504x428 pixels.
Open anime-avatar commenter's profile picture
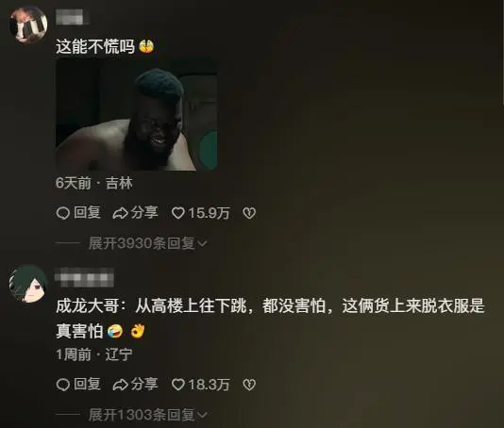[28, 284]
